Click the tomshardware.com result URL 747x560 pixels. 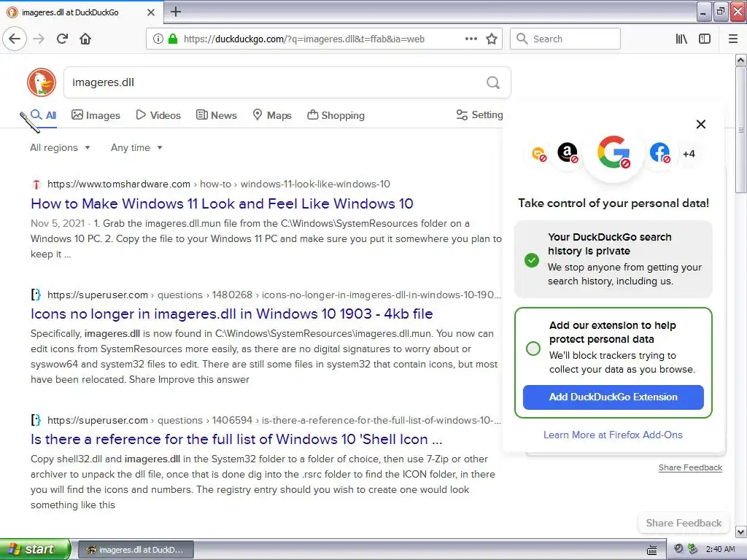pyautogui.click(x=218, y=184)
